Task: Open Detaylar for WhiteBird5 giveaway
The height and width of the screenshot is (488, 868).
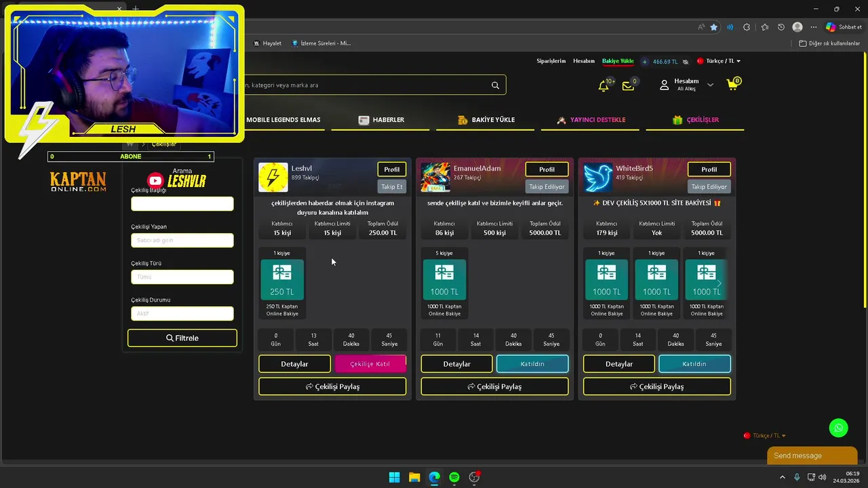Action: [619, 364]
